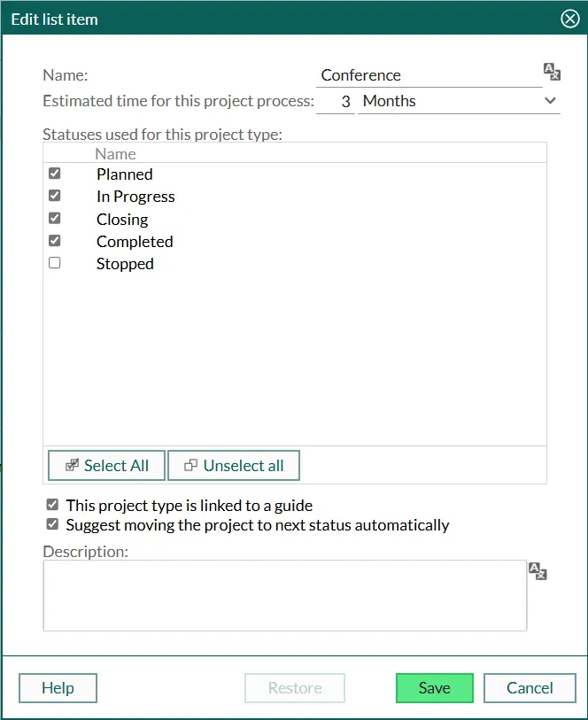Click the translate icon beside the Name field

[552, 72]
